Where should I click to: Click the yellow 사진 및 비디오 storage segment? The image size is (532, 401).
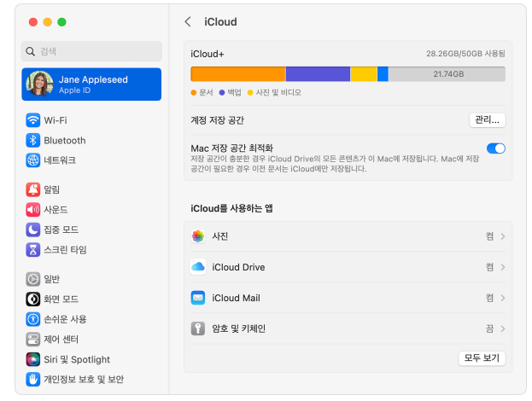[364, 74]
